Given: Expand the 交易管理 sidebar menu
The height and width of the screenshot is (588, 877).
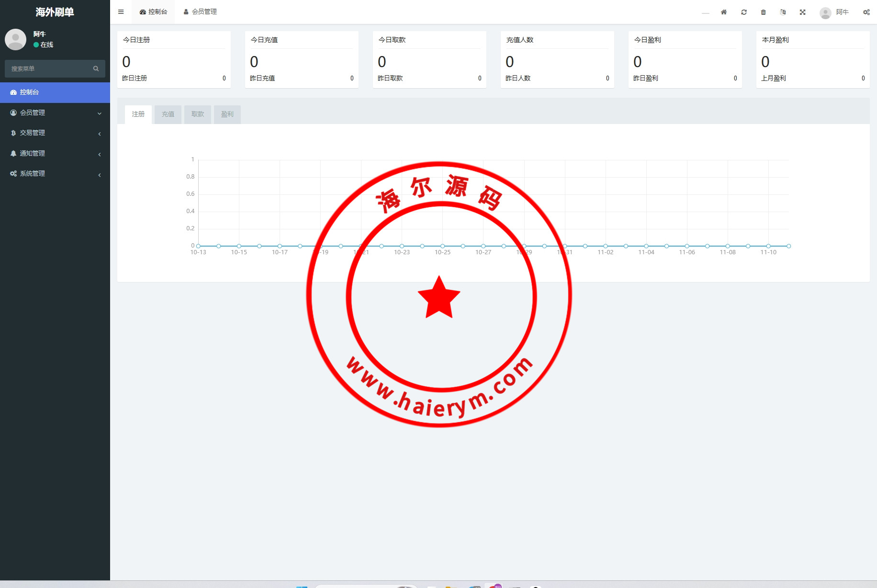Looking at the screenshot, I should pyautogui.click(x=55, y=133).
